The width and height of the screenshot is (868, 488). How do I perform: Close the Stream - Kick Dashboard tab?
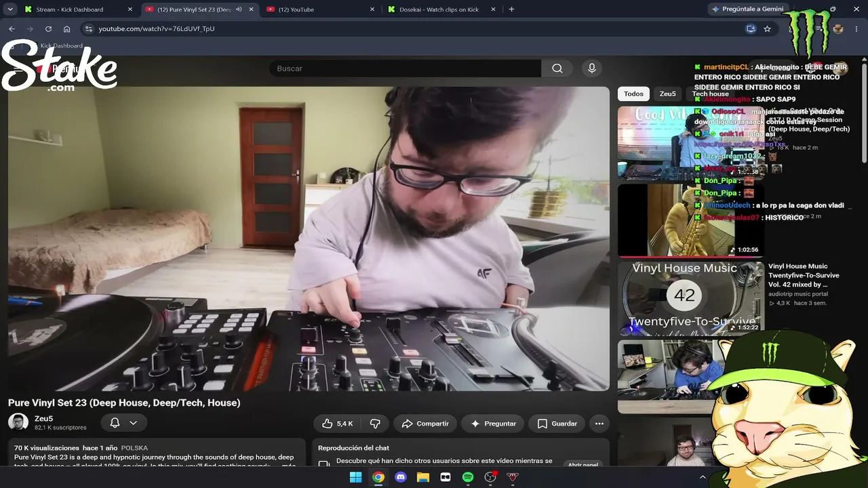[x=130, y=9]
